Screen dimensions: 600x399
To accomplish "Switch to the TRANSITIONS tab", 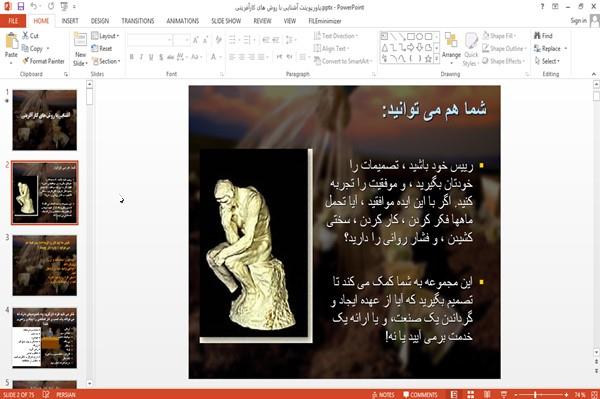I will 138,21.
